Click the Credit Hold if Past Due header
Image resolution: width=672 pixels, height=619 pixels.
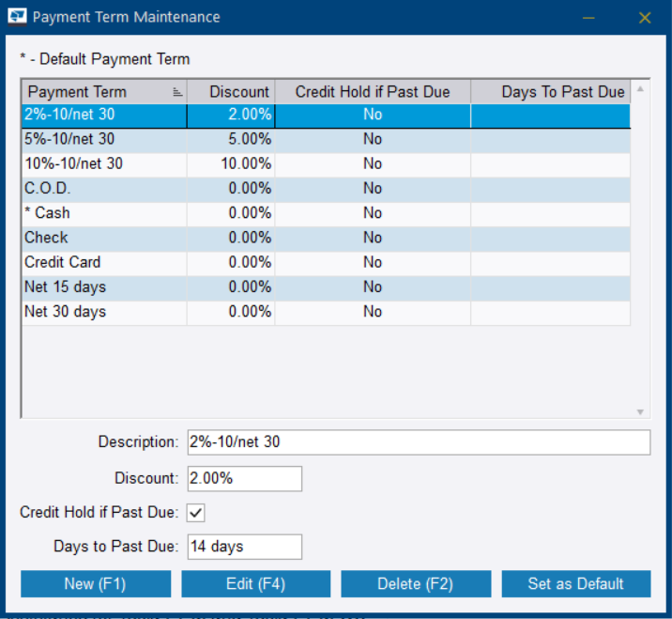(x=373, y=92)
